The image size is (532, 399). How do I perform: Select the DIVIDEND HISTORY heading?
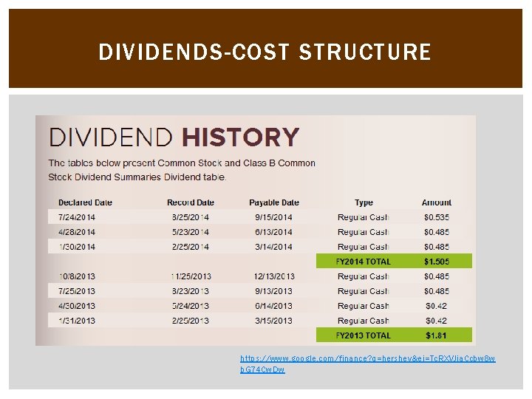click(174, 137)
